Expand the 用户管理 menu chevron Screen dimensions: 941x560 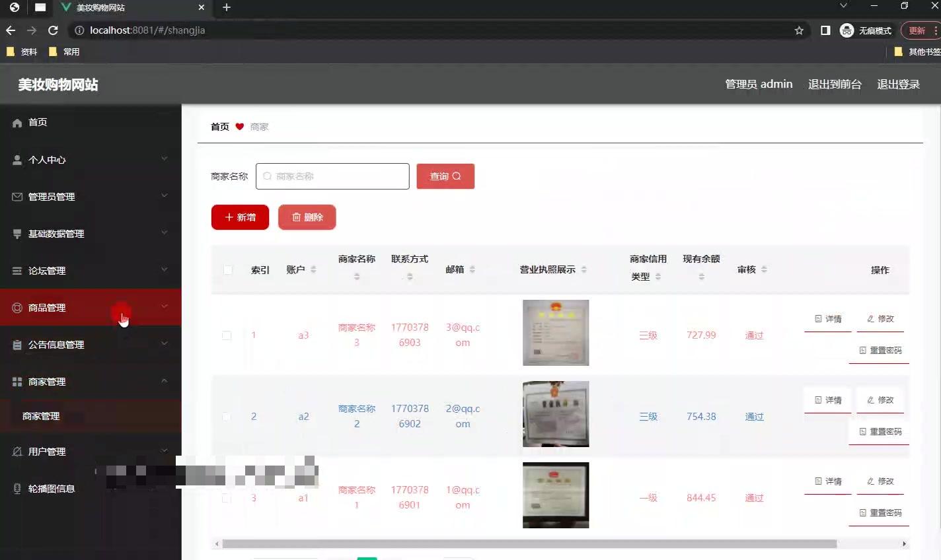tap(165, 450)
